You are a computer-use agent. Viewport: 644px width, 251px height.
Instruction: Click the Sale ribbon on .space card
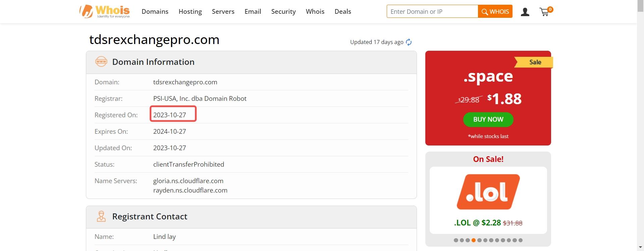point(534,62)
